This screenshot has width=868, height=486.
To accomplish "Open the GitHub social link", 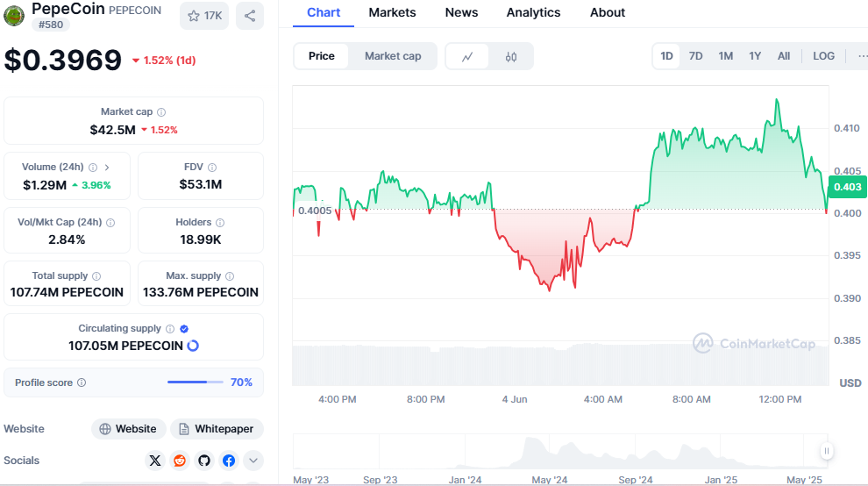I will pyautogui.click(x=204, y=461).
